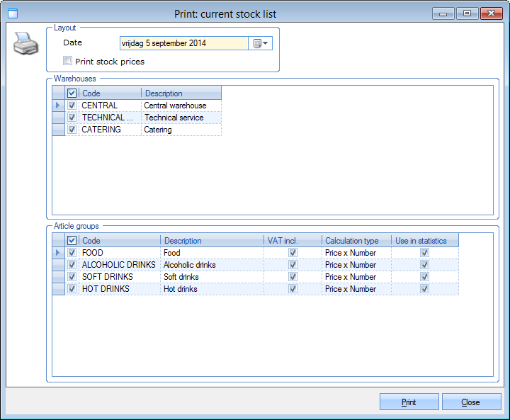Uncheck the ALCOHOLIC DRINKS group checkbox
This screenshot has width=510, height=420.
pyautogui.click(x=72, y=265)
